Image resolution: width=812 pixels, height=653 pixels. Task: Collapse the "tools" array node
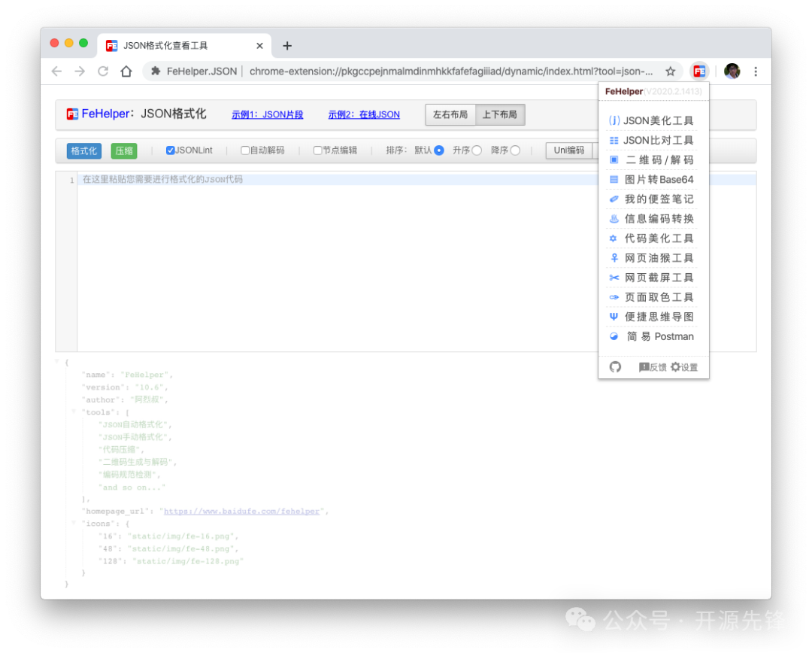(74, 412)
